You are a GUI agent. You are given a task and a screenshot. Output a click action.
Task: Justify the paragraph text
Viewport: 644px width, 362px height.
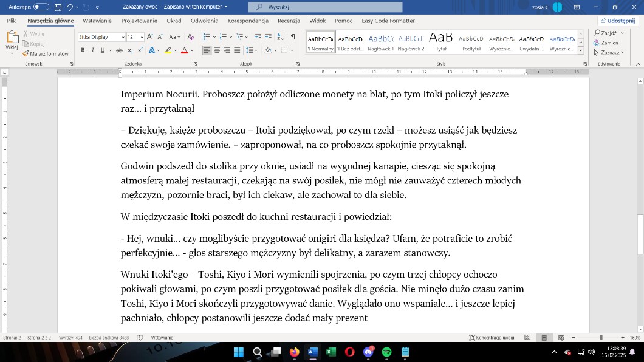click(237, 50)
